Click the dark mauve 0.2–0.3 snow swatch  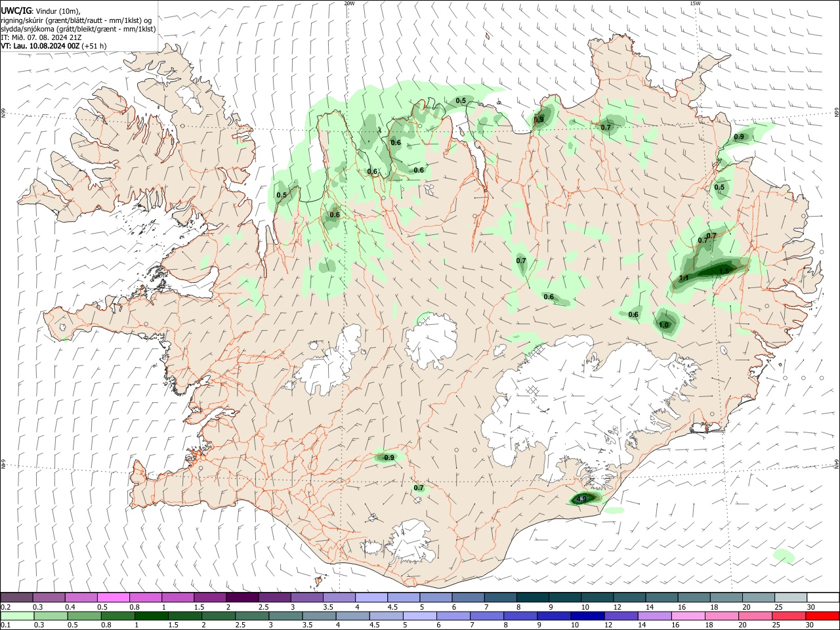click(x=16, y=598)
